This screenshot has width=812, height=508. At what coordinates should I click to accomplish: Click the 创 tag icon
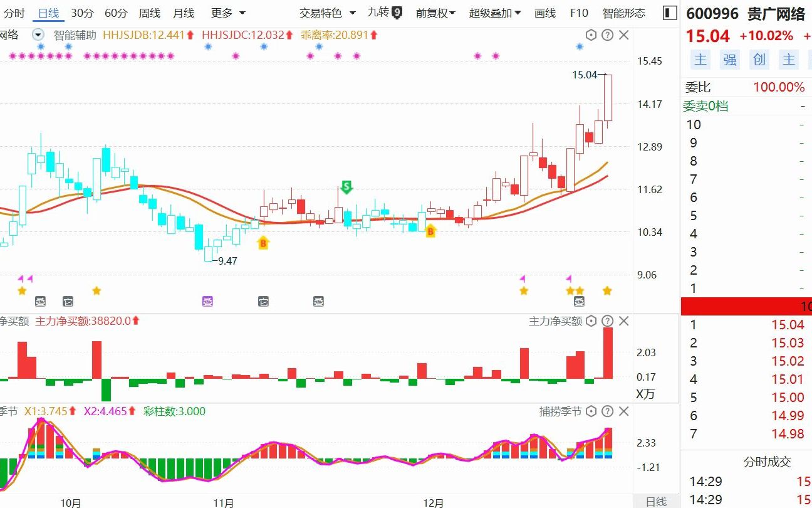coord(759,60)
